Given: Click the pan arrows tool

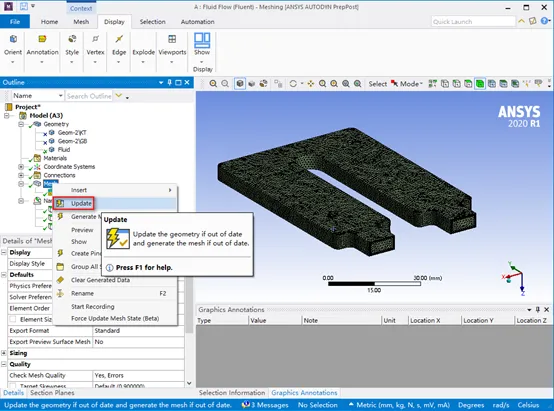Looking at the screenshot, I should [x=311, y=84].
